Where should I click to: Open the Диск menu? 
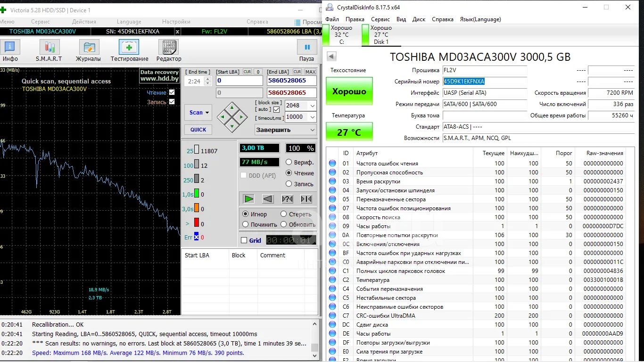point(419,19)
